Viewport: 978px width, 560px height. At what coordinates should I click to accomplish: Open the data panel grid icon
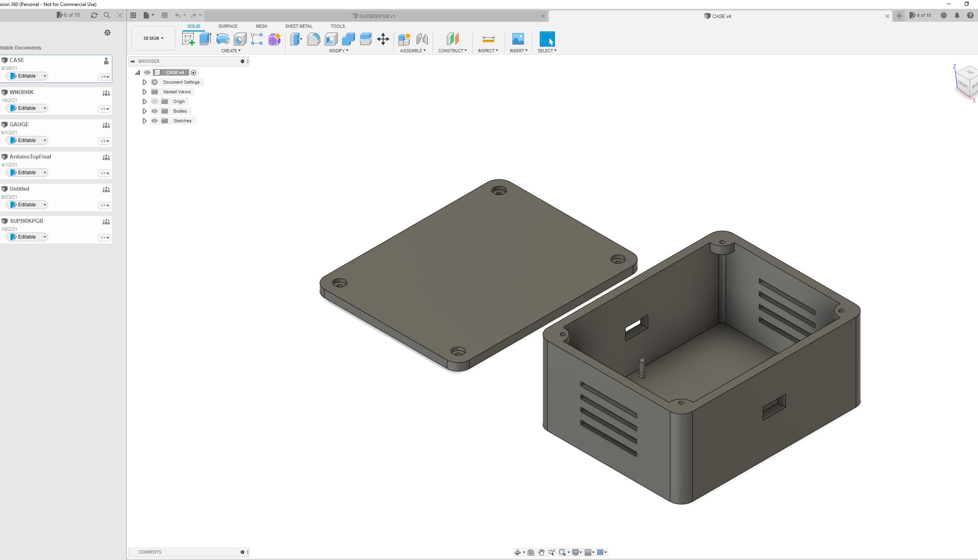pyautogui.click(x=133, y=15)
